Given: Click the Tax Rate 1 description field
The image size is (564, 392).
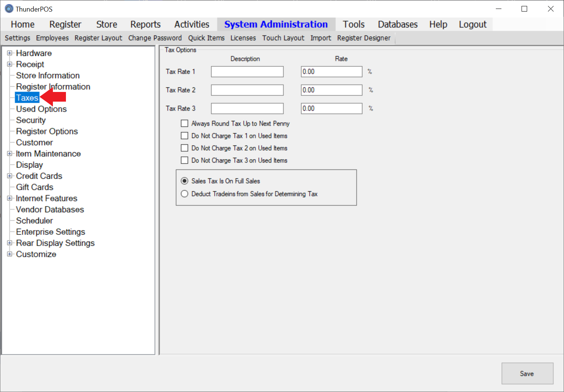Looking at the screenshot, I should (x=247, y=72).
